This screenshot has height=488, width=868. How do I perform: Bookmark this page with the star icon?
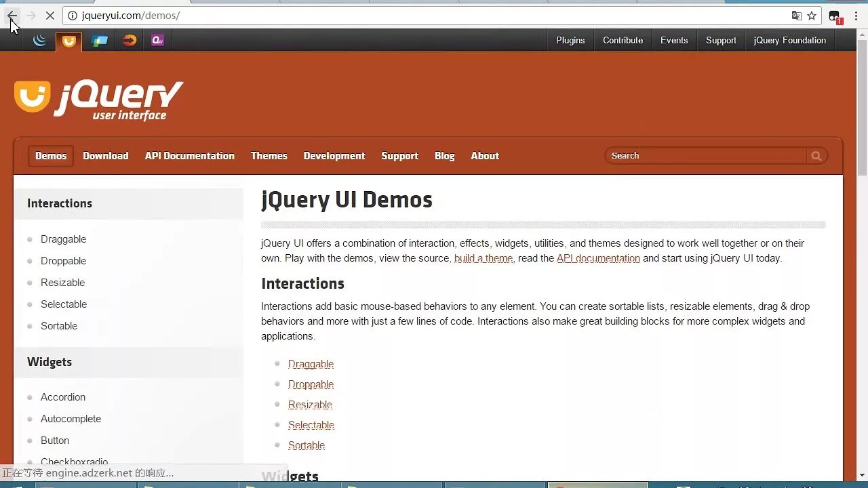(x=812, y=16)
